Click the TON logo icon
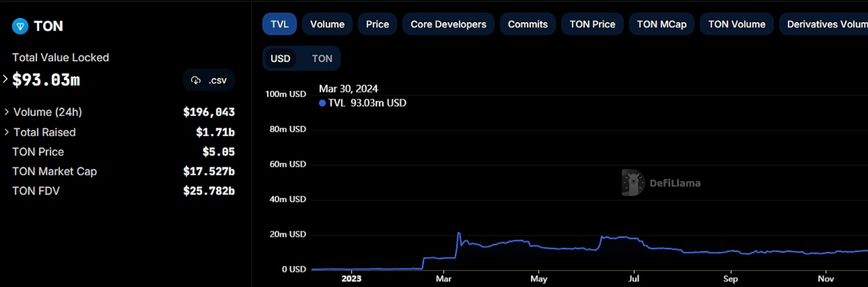 tap(20, 26)
